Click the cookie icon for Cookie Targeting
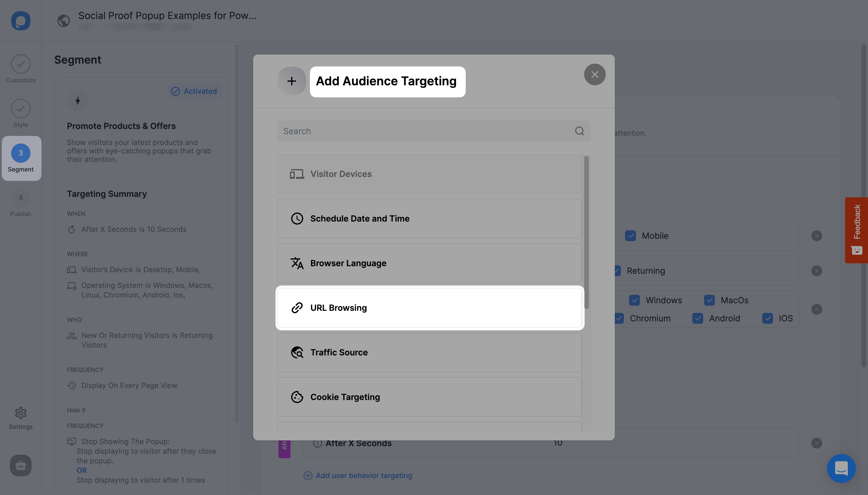 pyautogui.click(x=297, y=397)
